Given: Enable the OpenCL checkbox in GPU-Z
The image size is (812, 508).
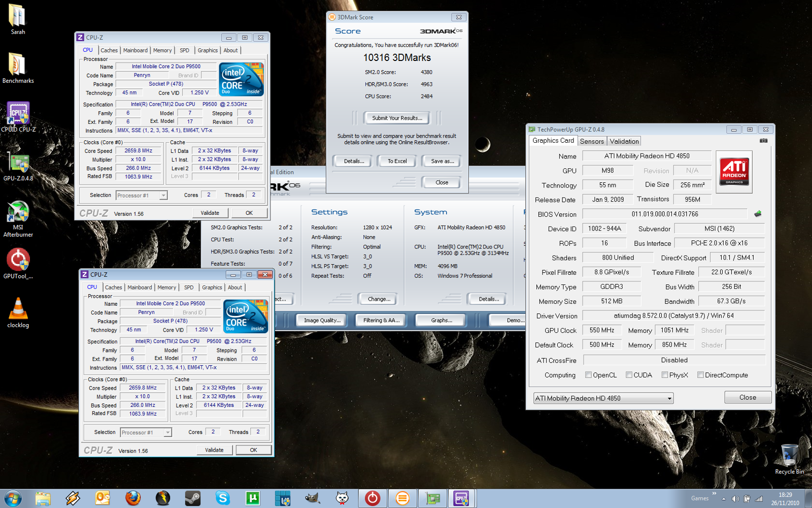Looking at the screenshot, I should [588, 375].
